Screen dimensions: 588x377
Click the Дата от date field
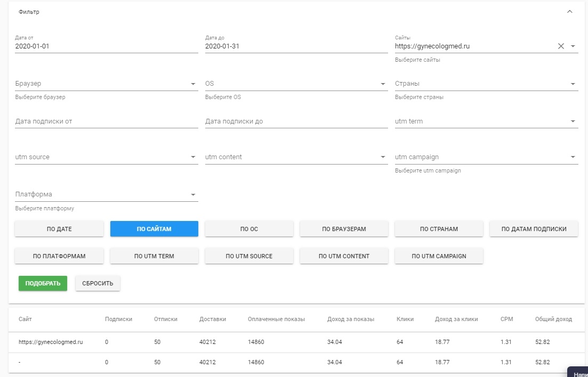[x=107, y=46]
